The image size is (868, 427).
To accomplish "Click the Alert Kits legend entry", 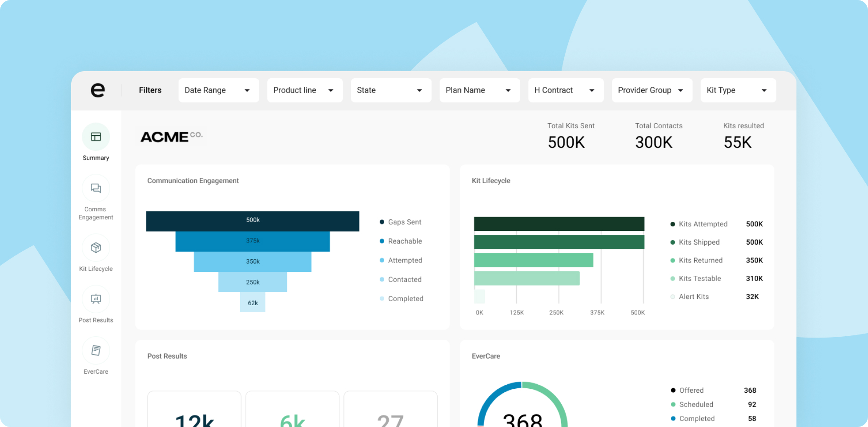I will click(690, 297).
